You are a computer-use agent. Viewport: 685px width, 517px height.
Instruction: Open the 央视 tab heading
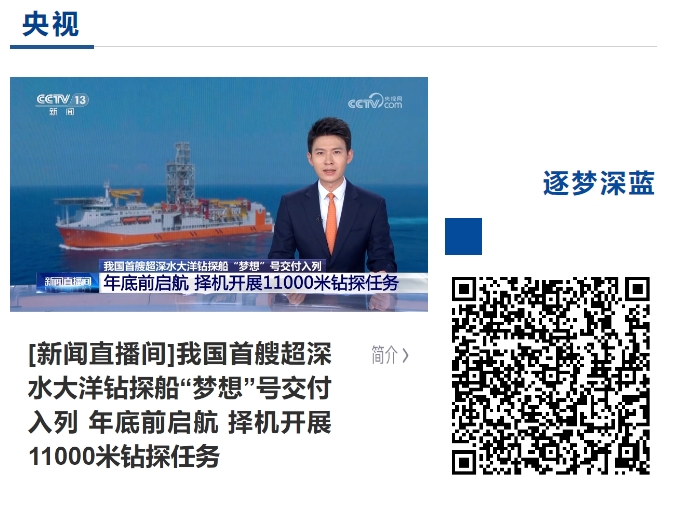(x=51, y=24)
